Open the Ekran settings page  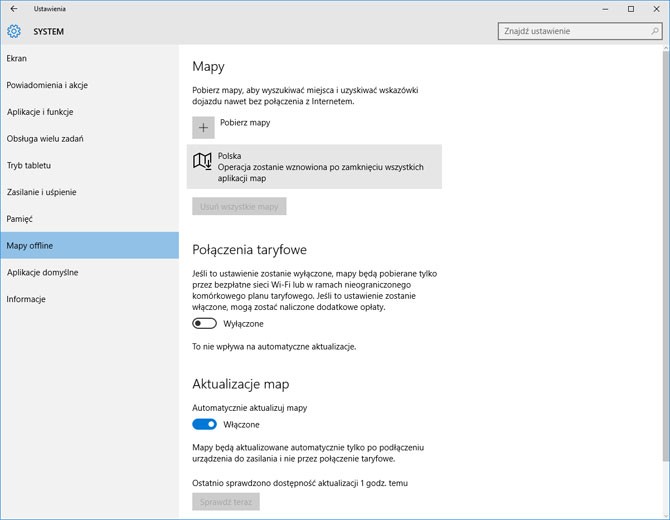coord(89,59)
